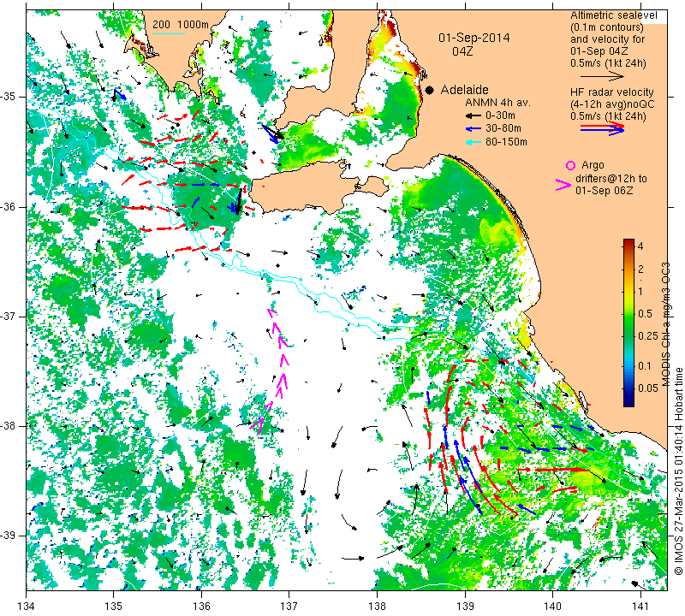Click the colorbar tick label '0.05'
The image size is (685, 616).
coord(648,388)
